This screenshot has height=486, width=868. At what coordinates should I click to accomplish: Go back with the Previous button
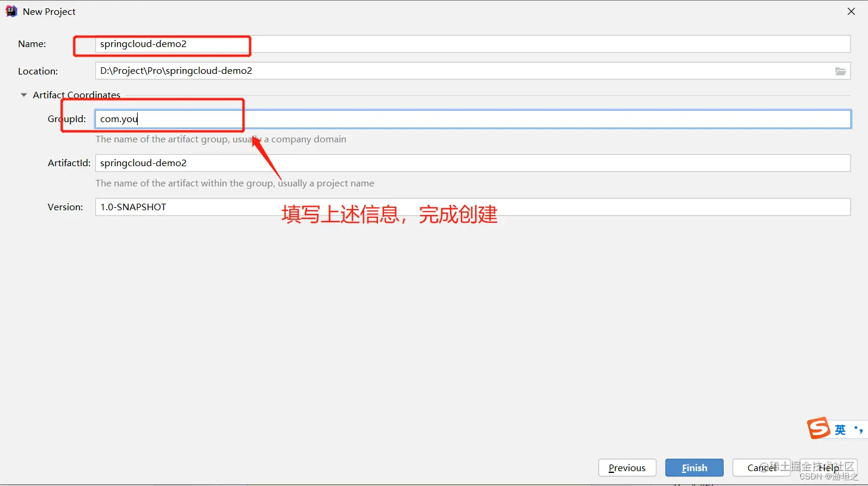[627, 468]
